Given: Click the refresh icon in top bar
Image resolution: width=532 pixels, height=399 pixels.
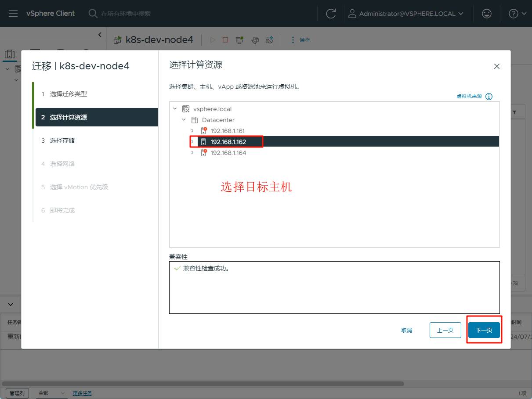Looking at the screenshot, I should click(331, 14).
